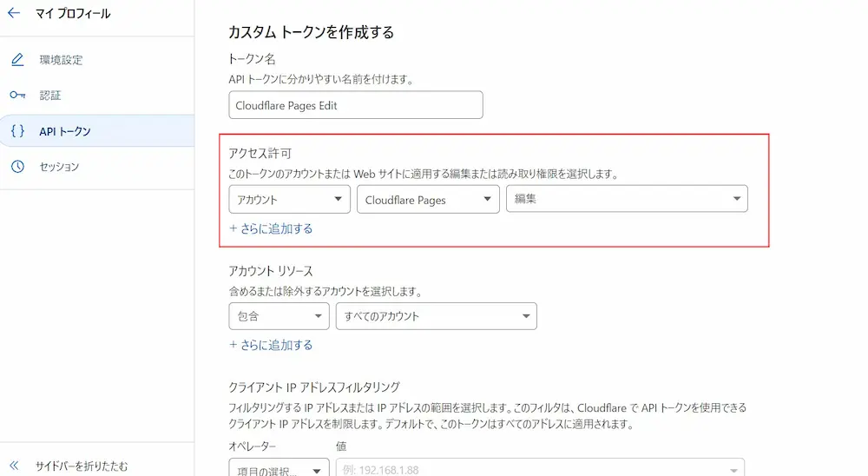Select API トークン in the sidebar

[x=65, y=131]
